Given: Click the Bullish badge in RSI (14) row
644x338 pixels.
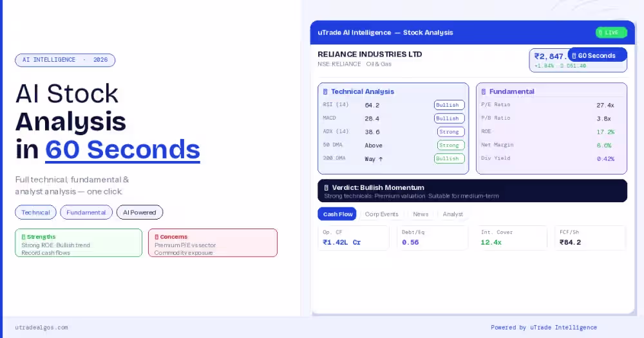Looking at the screenshot, I should [450, 105].
